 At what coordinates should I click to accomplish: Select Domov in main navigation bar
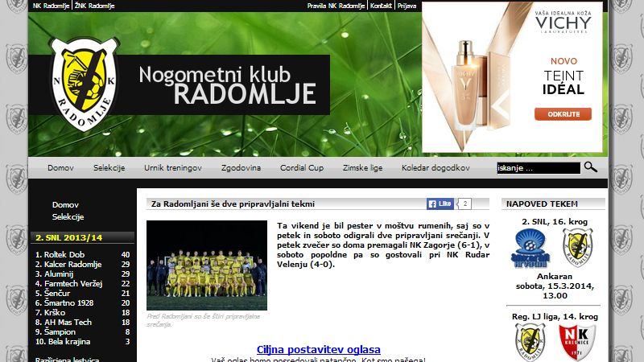click(60, 167)
